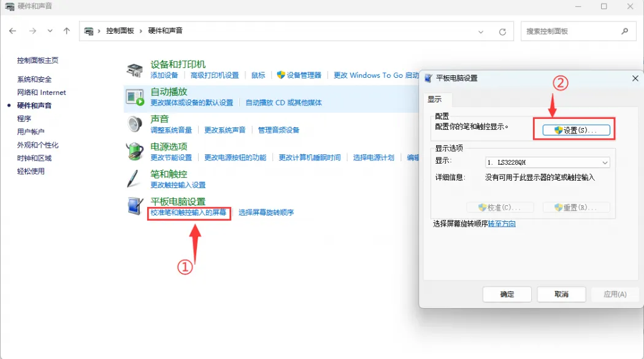Go up one folder level
Viewport: 644px width, 359px height.
pos(67,31)
